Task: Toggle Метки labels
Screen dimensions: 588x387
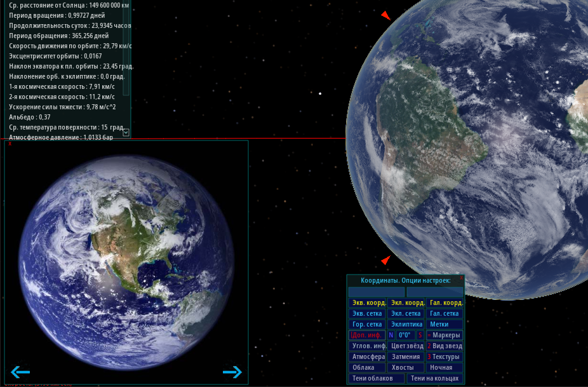Action: (444, 324)
